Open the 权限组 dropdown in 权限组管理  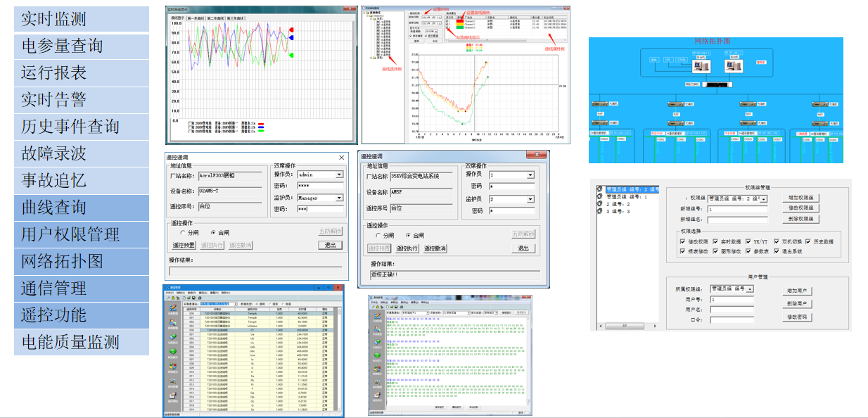pos(763,199)
